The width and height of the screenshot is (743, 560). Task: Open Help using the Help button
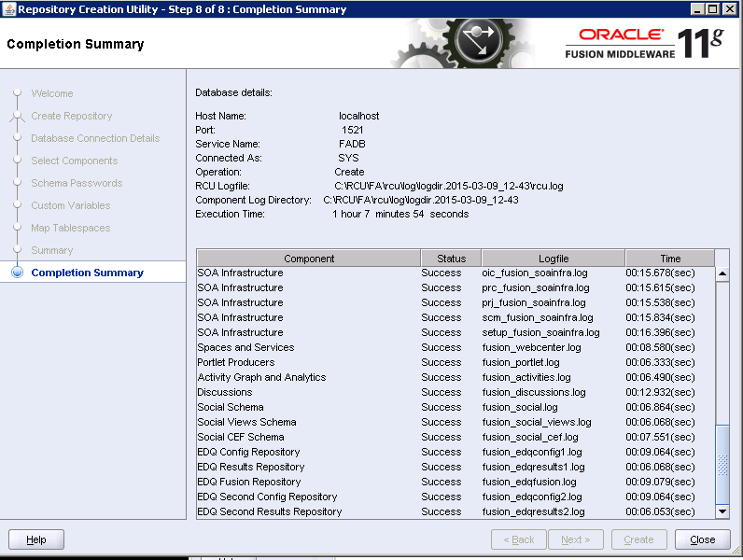[x=36, y=539]
